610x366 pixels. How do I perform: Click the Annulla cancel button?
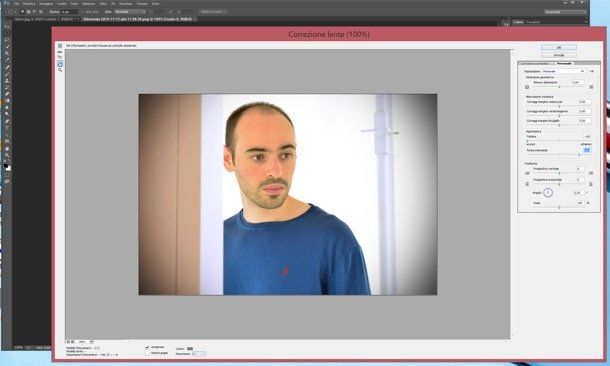pos(559,55)
